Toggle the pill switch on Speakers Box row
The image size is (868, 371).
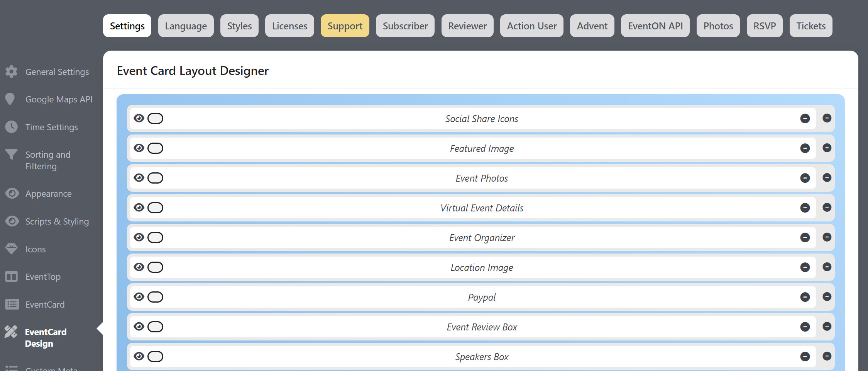155,356
